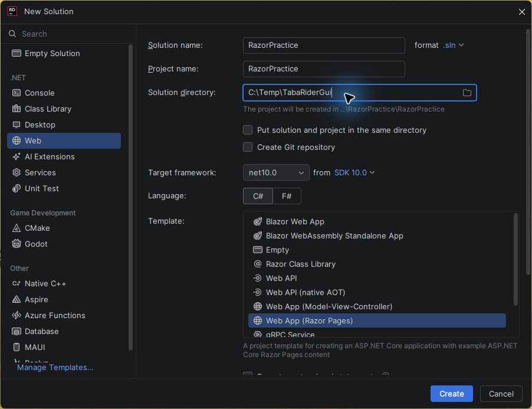Click the CMake triangle icon
Screen dimensions: 532x409
coord(17,228)
